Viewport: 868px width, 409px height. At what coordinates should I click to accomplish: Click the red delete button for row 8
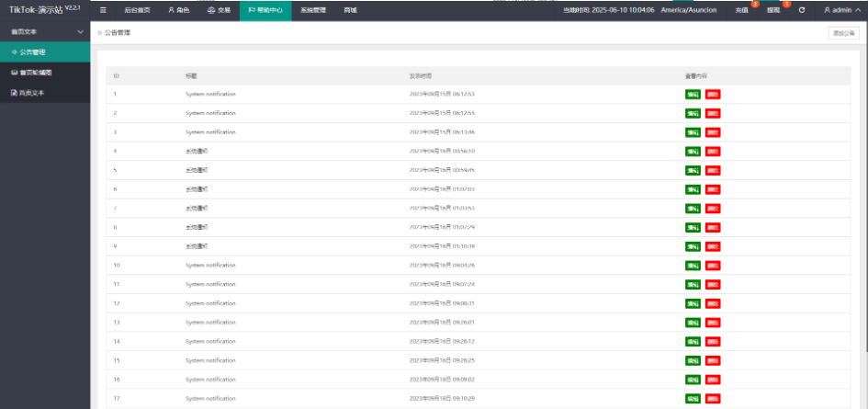pyautogui.click(x=713, y=227)
